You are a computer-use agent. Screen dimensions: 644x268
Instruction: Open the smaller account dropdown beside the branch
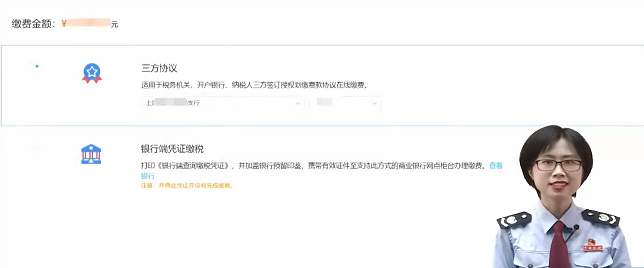[x=346, y=103]
